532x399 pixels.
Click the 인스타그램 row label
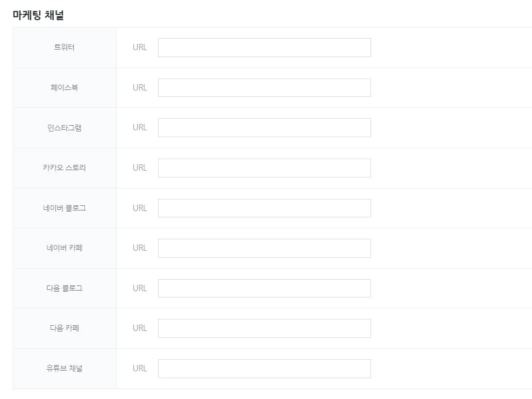coord(64,128)
